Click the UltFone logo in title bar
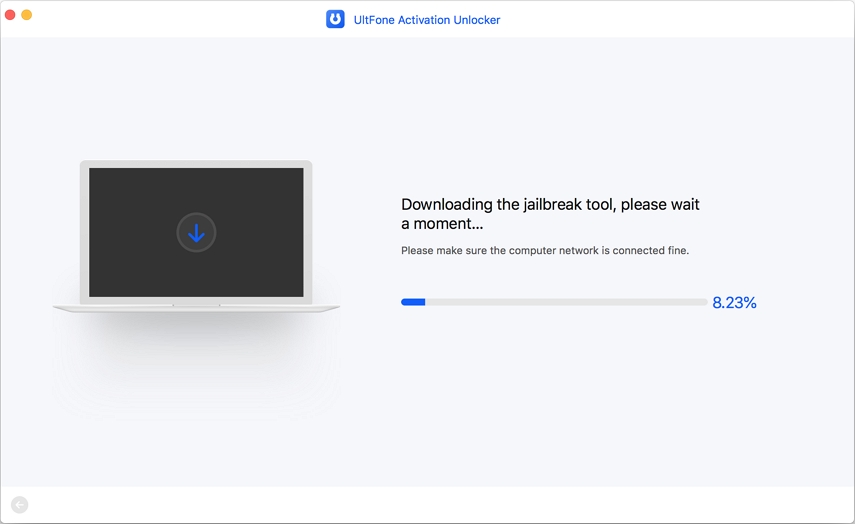855x524 pixels. point(335,19)
